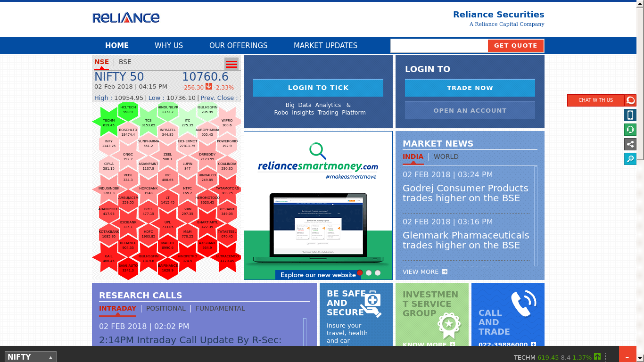Image resolution: width=644 pixels, height=362 pixels.
Task: Click the award ribbon icon
Action: 448,325
